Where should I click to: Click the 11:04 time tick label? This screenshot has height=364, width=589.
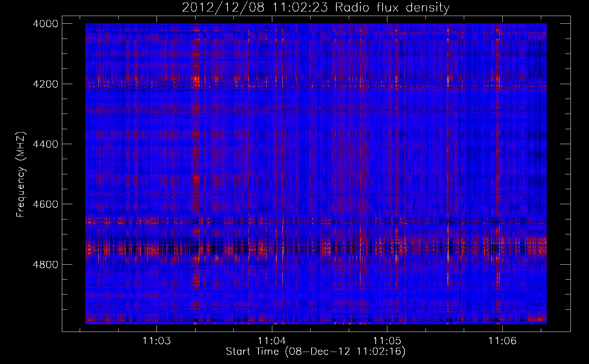(x=272, y=341)
